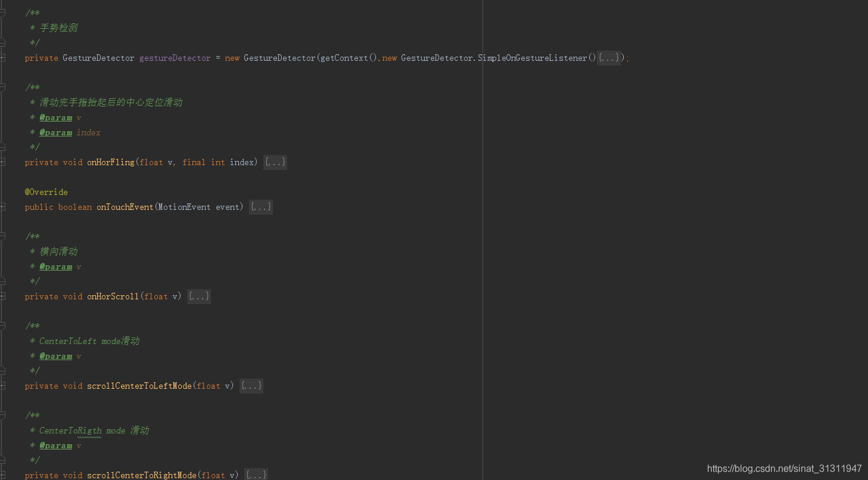Expand gutter fold marker beside onHorFling method
This screenshot has height=480, width=868.
(2, 162)
